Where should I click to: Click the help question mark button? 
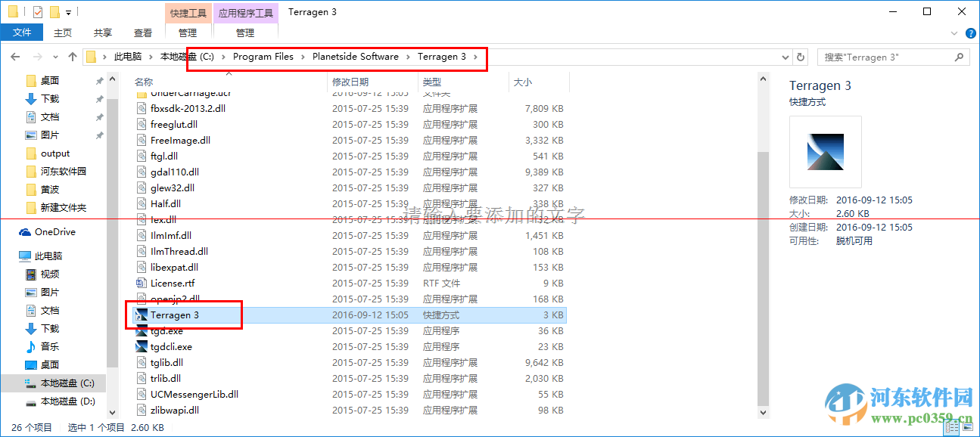pos(971,33)
